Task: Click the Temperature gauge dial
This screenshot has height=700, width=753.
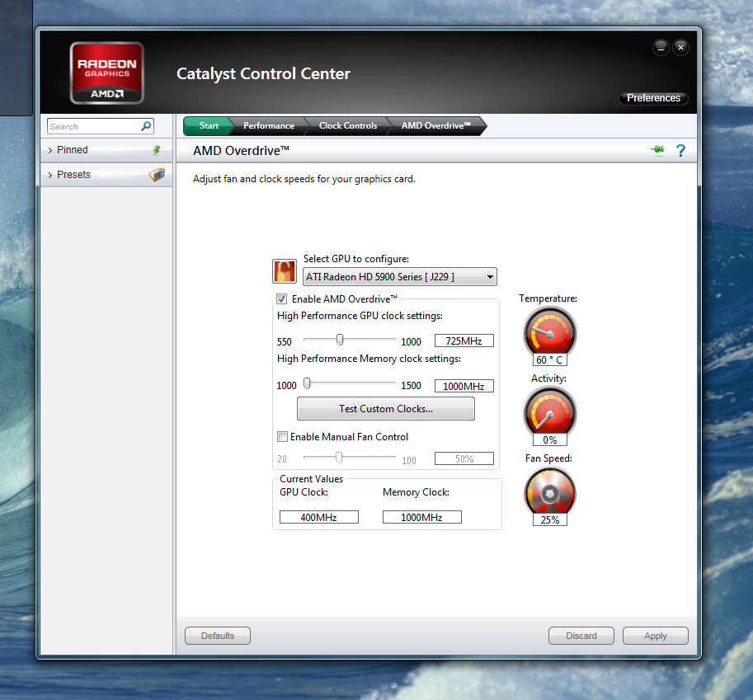Action: 549,332
